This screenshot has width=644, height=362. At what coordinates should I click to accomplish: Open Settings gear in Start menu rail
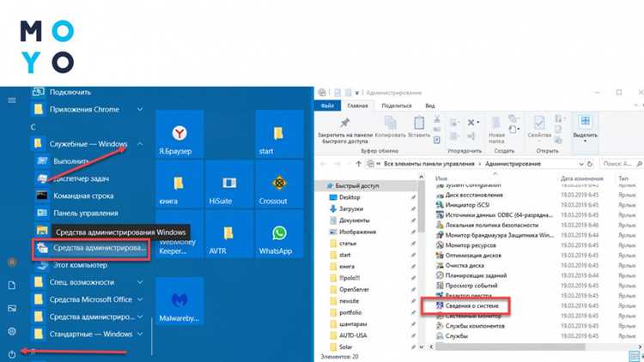[12, 331]
